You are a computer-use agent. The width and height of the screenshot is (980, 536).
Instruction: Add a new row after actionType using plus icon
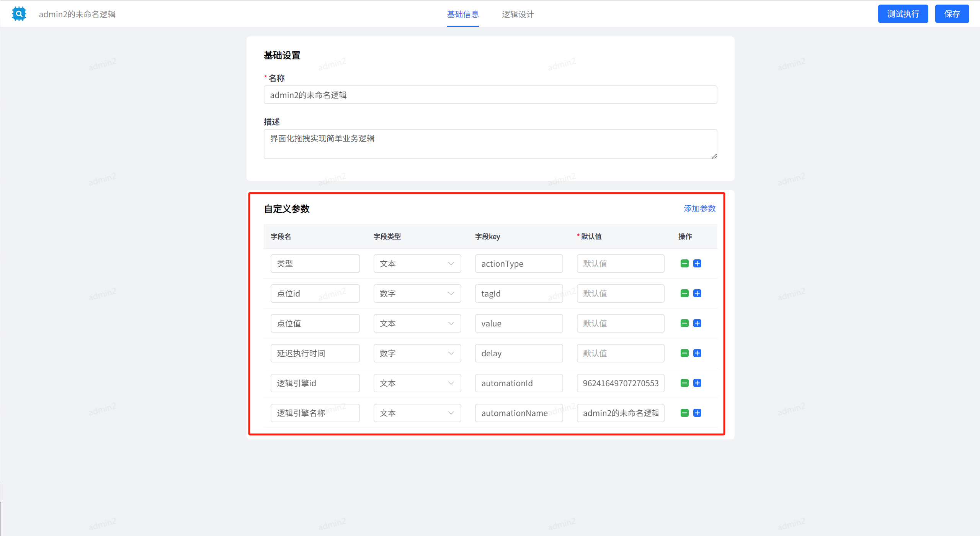click(697, 263)
